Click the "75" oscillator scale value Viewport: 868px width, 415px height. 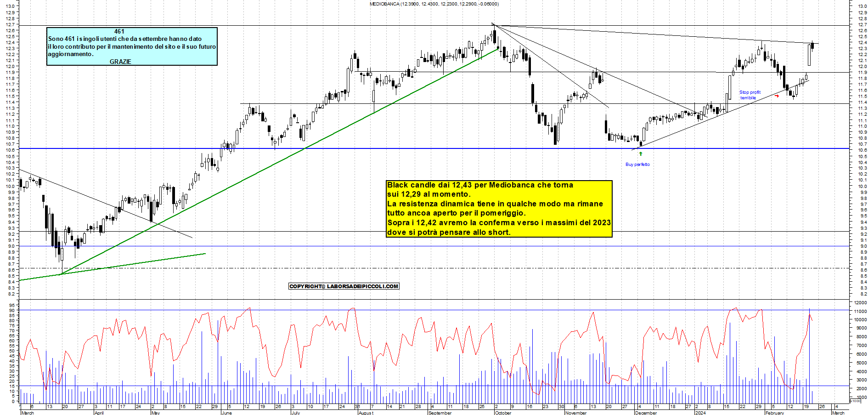tap(12, 326)
